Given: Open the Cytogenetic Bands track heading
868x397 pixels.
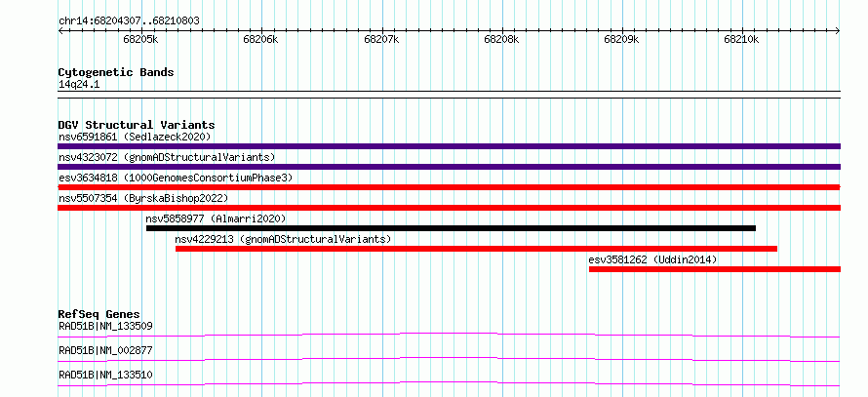Looking at the screenshot, I should [x=116, y=72].
